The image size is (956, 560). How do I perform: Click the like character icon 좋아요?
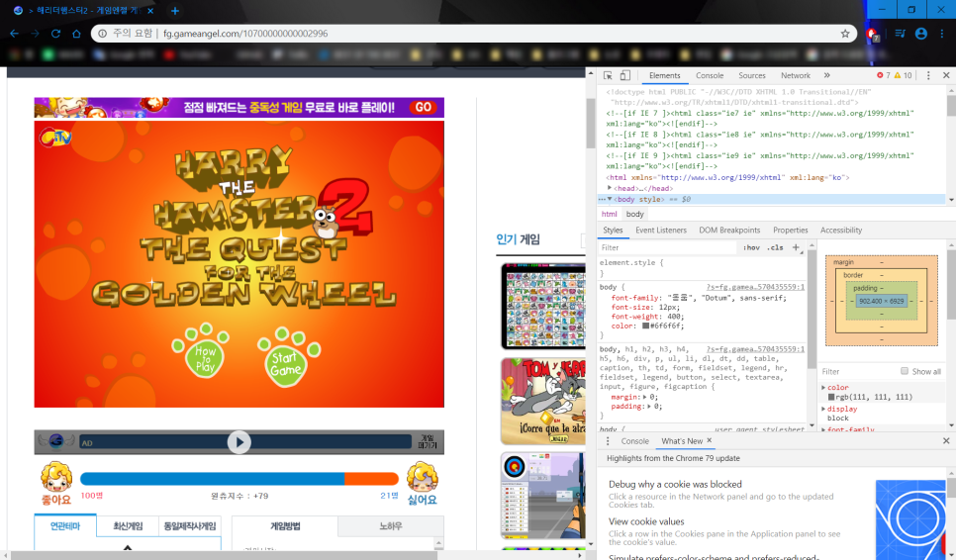[x=56, y=484]
